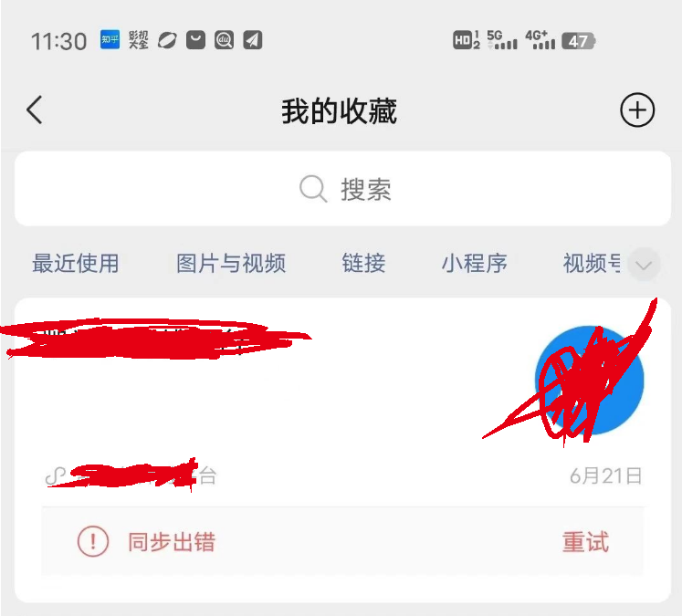Image resolution: width=682 pixels, height=616 pixels.
Task: Open the blue circular favorite thumbnail
Action: pos(590,381)
